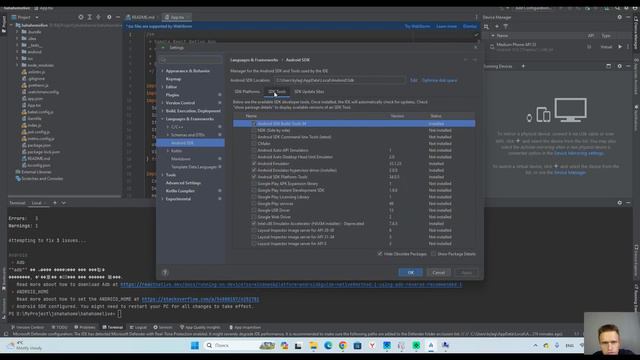Switch to SDK Platforms tab
The height and width of the screenshot is (360, 640).
point(247,91)
